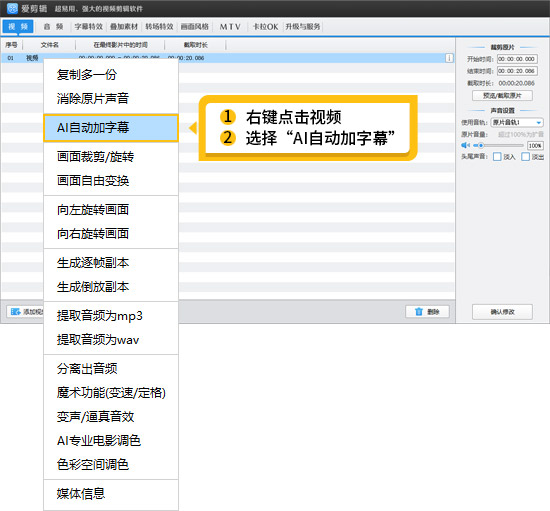
Task: Choose 变声/逼真音效 menu item
Action: point(111,417)
